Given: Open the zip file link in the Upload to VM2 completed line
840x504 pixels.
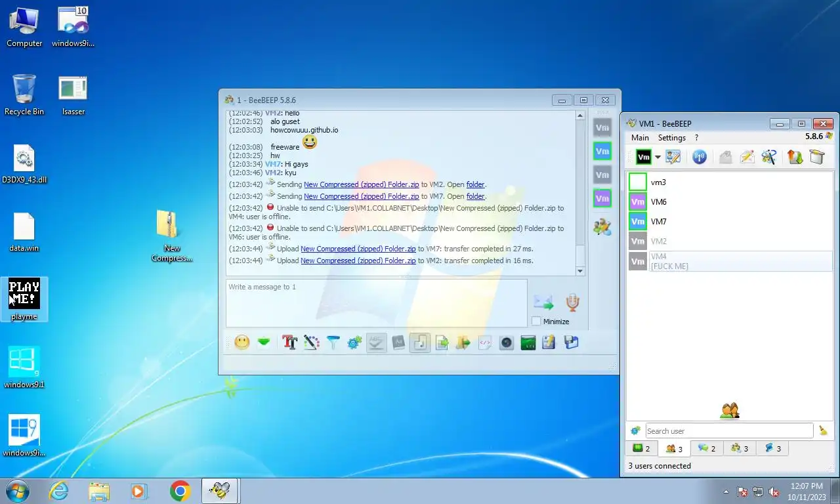Looking at the screenshot, I should [x=358, y=261].
